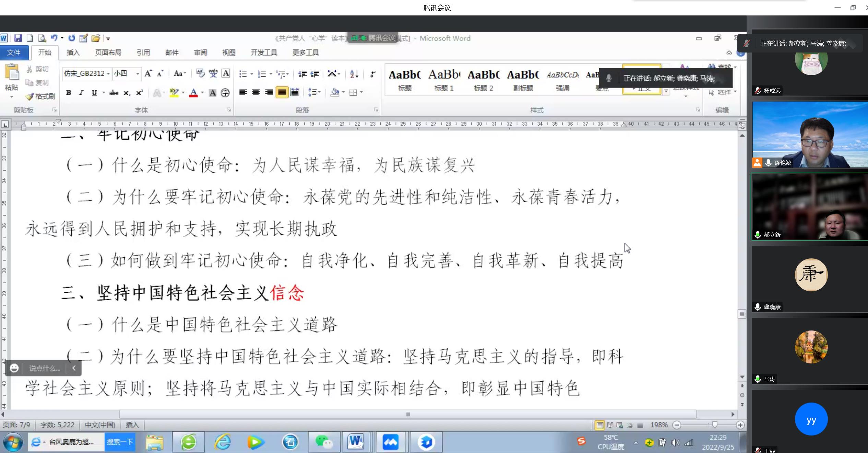Open WeChat from the Windows taskbar
Image resolution: width=868 pixels, height=453 pixels.
[324, 442]
